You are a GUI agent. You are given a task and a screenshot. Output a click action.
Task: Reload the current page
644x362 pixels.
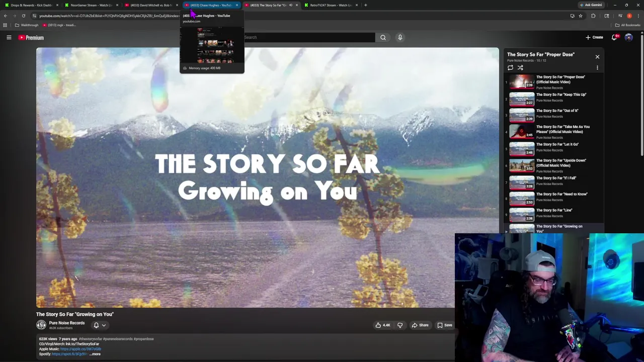pyautogui.click(x=23, y=16)
